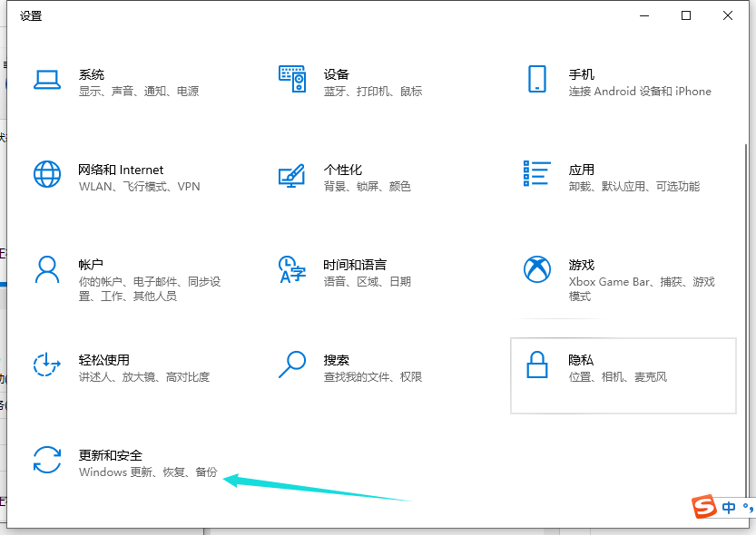756x535 pixels.
Task: Open the 帐户 person icon
Action: 47,269
